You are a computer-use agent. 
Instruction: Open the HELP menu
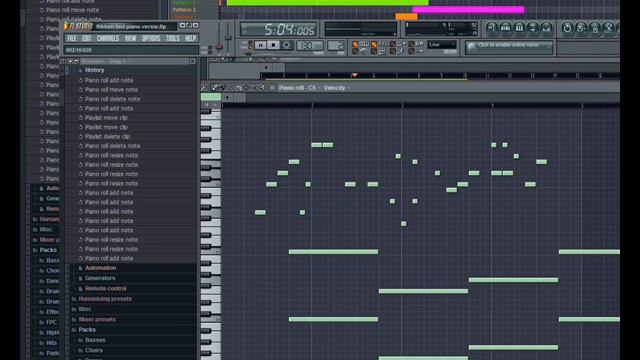click(191, 38)
